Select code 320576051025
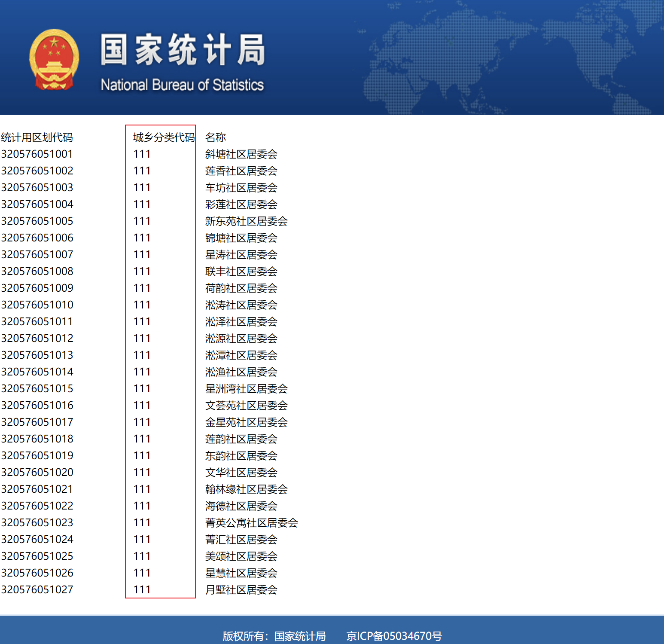 [x=37, y=556]
